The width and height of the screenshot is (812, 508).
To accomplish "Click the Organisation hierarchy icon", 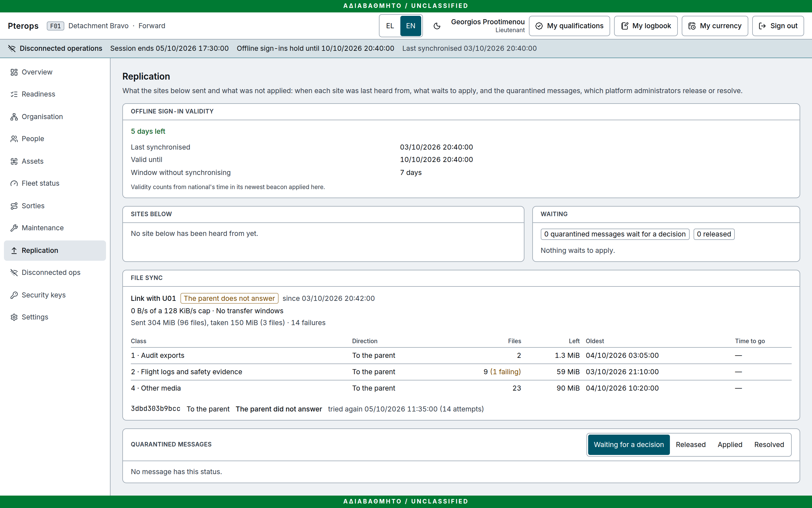I will [14, 117].
